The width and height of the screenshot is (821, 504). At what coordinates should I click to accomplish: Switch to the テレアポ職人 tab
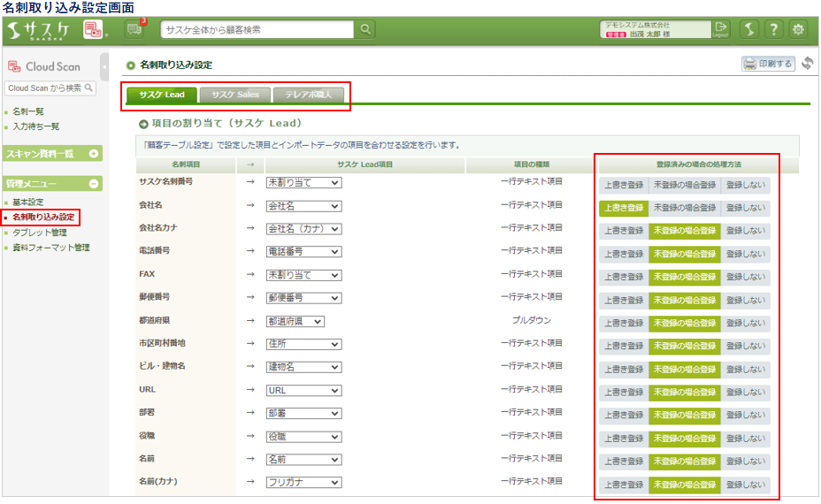[309, 95]
